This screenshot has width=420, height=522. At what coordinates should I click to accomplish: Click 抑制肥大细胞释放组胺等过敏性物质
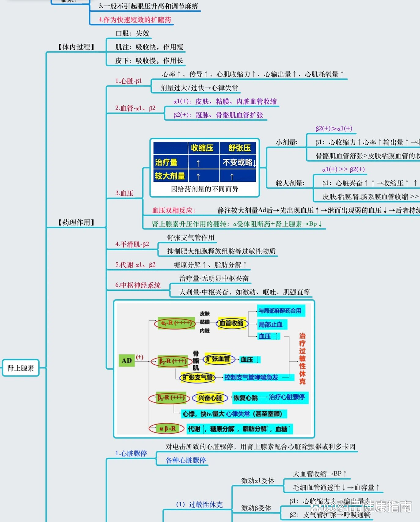click(x=221, y=251)
